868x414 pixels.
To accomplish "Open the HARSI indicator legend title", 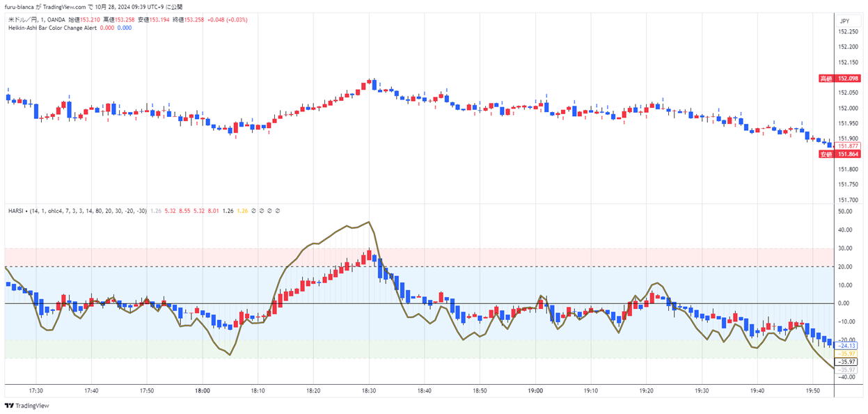I will [x=16, y=210].
